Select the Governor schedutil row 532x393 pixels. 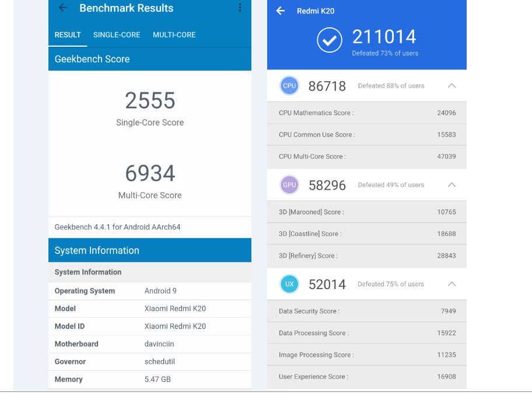coord(150,361)
